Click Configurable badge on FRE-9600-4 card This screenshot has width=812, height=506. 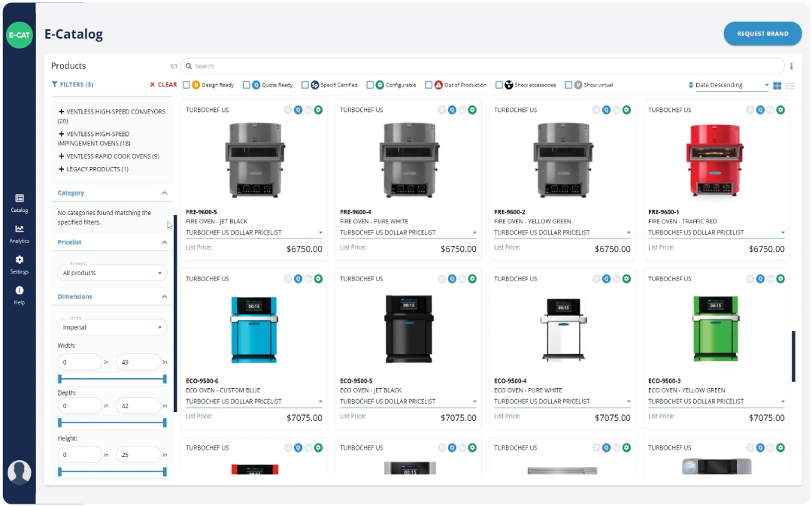(x=472, y=110)
